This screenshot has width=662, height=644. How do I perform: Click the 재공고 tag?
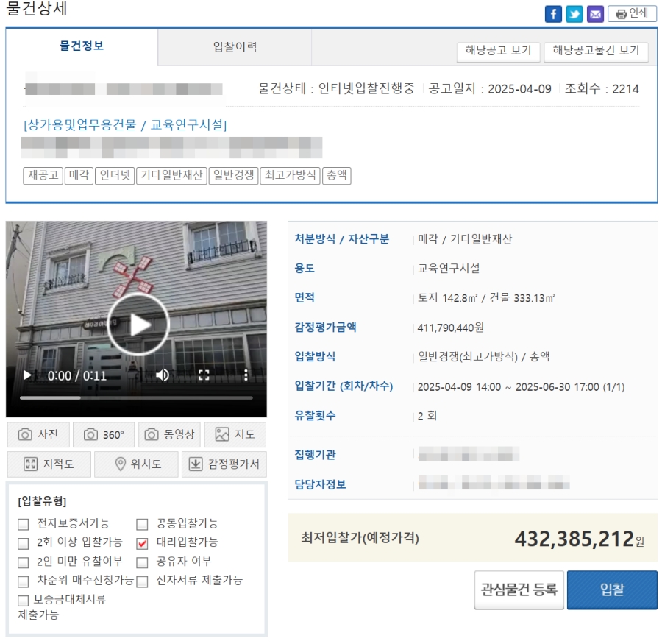click(43, 175)
